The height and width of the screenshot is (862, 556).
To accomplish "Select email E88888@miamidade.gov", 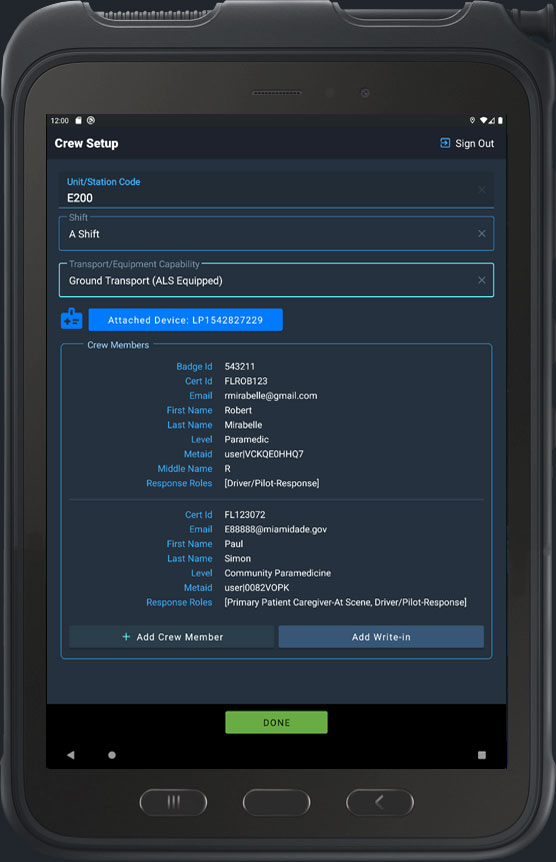I will pos(276,529).
